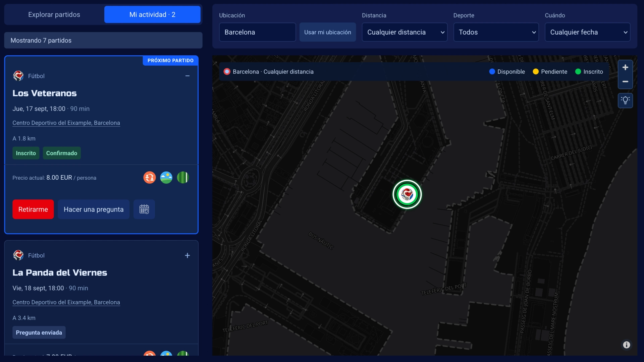Open Centro Deportivo link under La Panda del Viernes
Image resolution: width=644 pixels, height=362 pixels.
pos(66,302)
